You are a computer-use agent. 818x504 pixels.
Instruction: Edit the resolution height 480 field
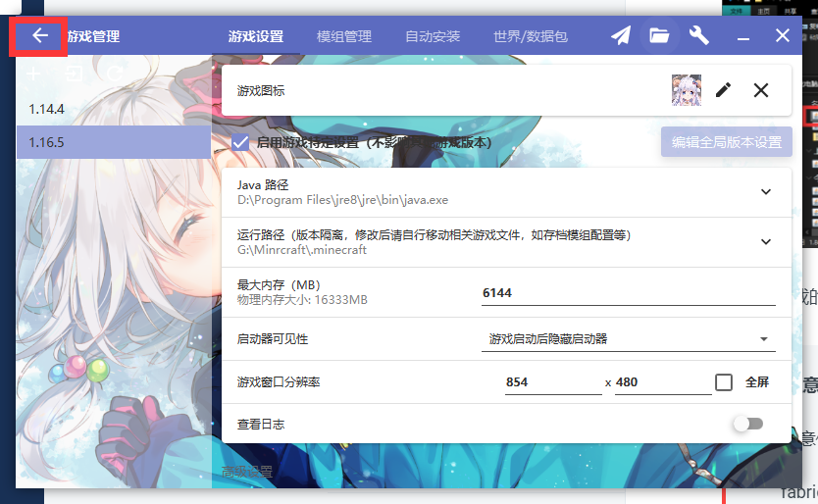[x=663, y=382]
